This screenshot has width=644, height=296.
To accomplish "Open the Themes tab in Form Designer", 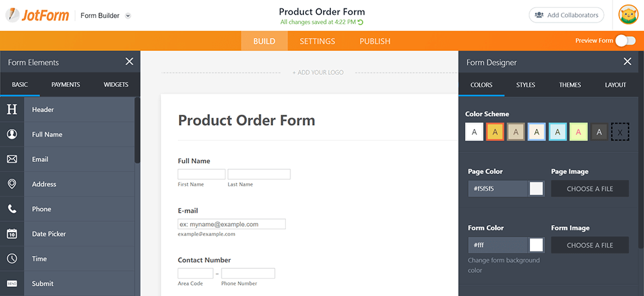I will (570, 85).
